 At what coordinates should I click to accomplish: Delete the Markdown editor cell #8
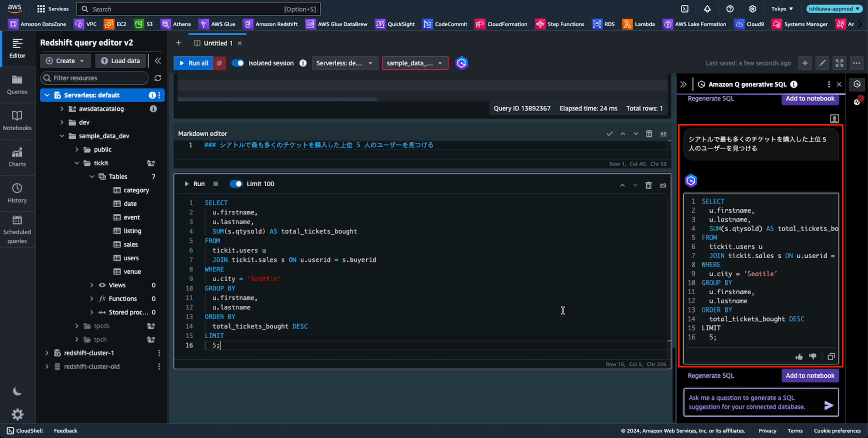pos(649,134)
